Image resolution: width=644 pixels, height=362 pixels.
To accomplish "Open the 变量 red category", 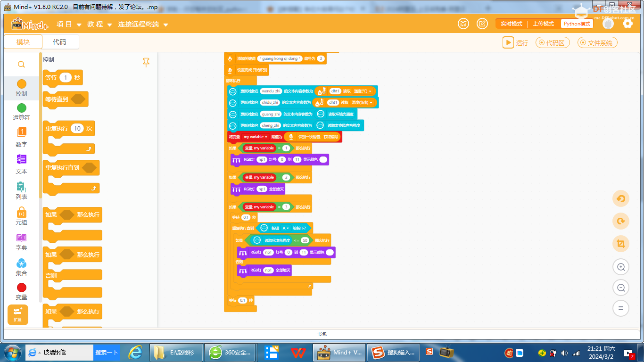I will (21, 291).
